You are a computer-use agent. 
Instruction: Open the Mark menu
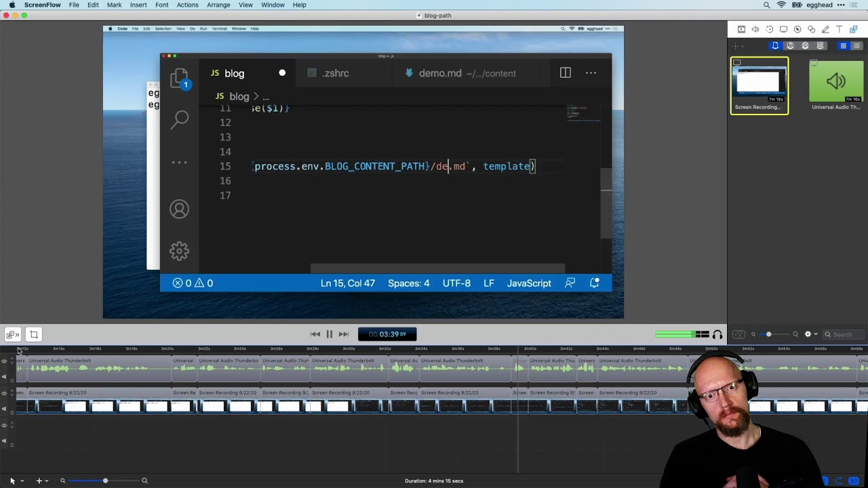(x=114, y=5)
